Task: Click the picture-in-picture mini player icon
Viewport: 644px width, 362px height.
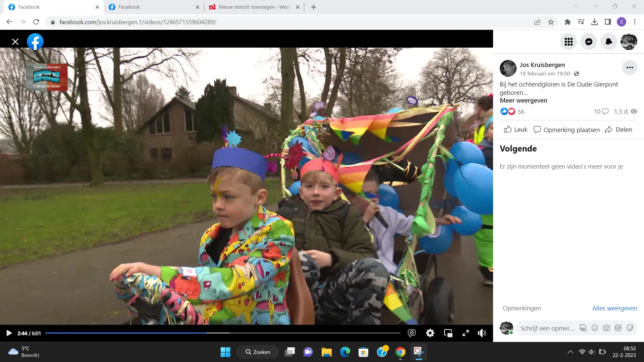Action: pos(448,333)
